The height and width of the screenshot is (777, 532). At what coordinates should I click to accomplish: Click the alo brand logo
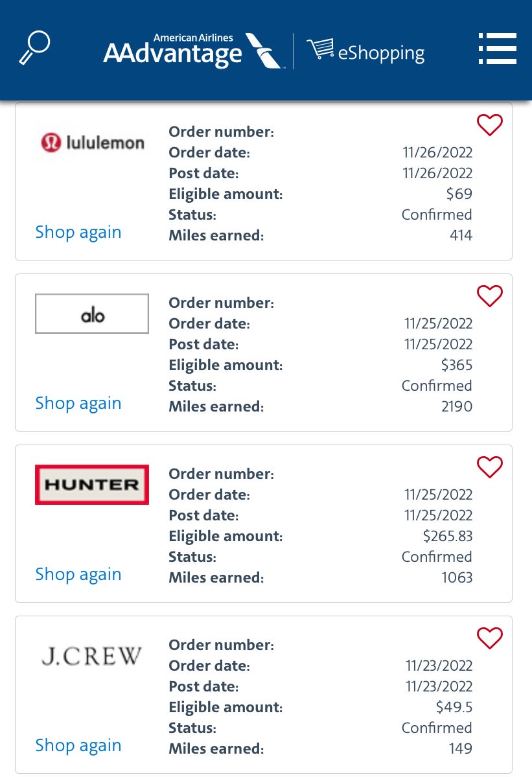click(91, 313)
